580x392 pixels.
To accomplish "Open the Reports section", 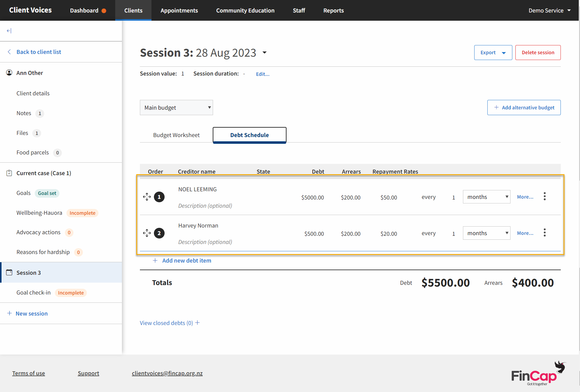I will coord(333,10).
